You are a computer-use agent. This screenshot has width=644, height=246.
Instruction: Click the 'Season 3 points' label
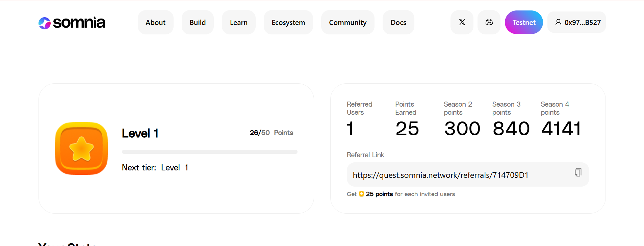point(506,108)
